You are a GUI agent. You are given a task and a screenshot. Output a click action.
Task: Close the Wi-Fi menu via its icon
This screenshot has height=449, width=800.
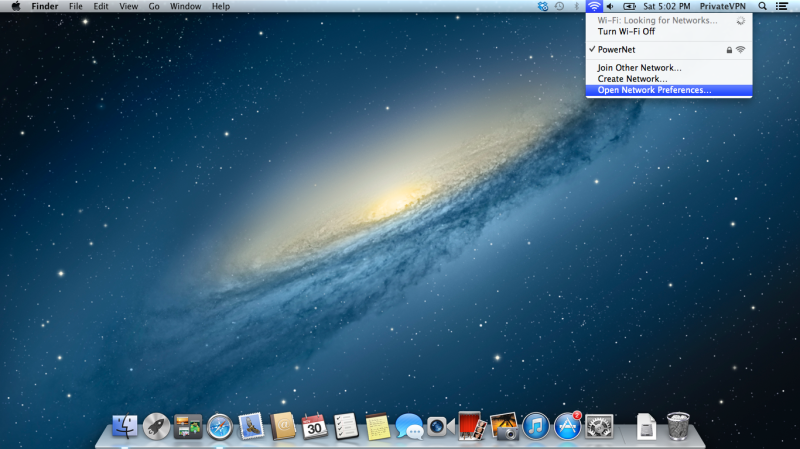[594, 6]
